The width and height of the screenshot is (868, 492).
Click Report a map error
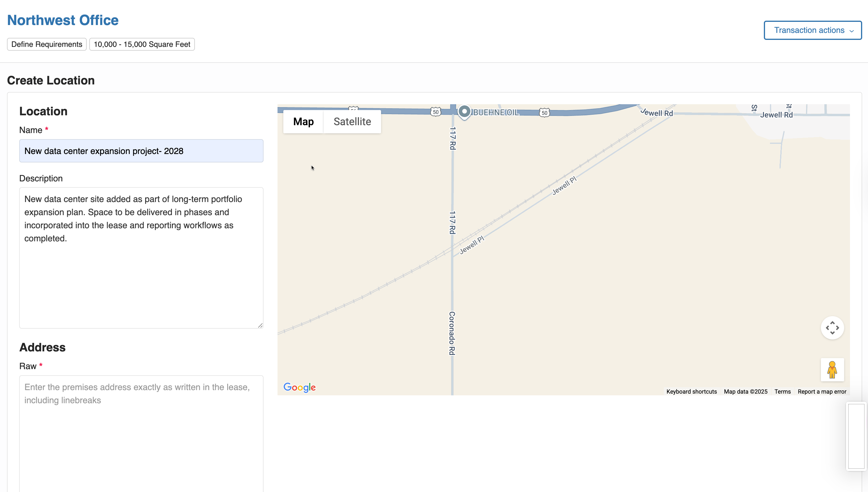click(822, 391)
